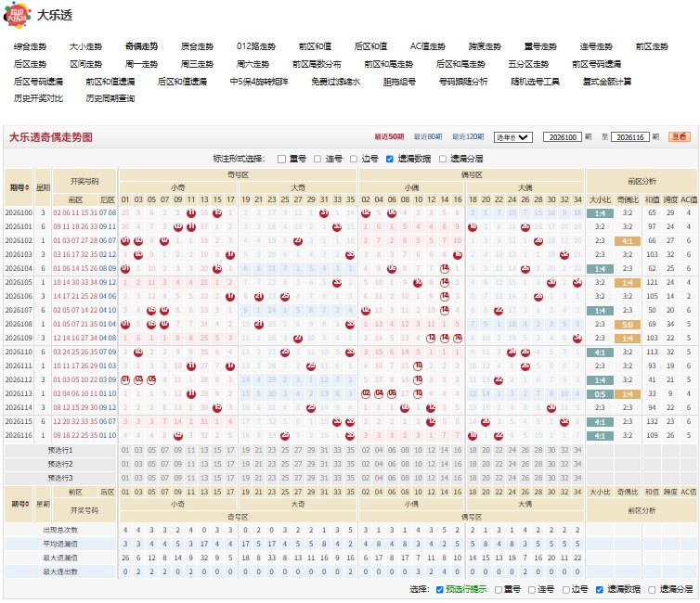Click red ball 11 in row 2026100
Screen dimensions: 700x603
tap(191, 213)
